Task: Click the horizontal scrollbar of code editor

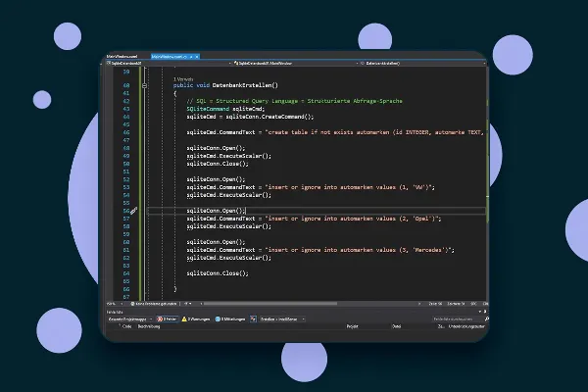Action: tap(270, 304)
